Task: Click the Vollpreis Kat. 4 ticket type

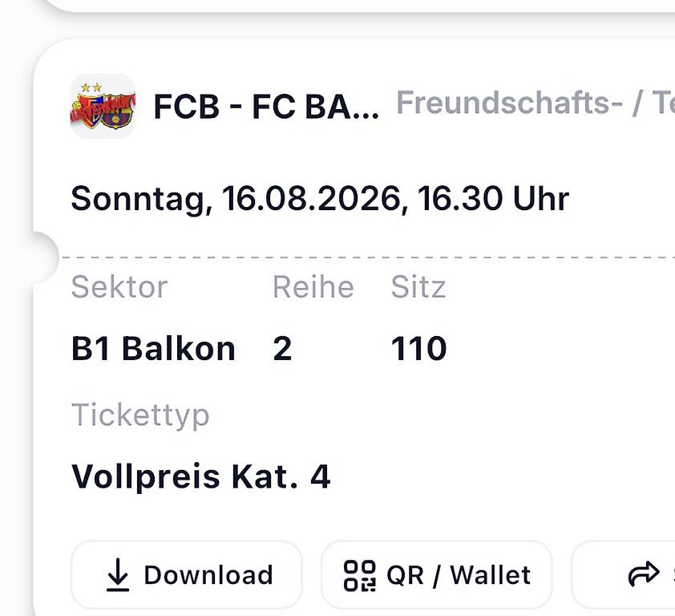Action: coord(201,476)
